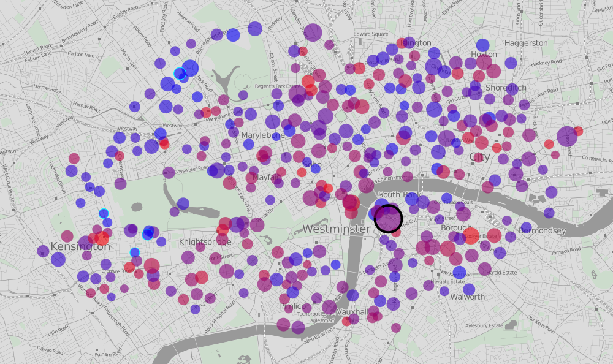
Task: Select the Shoreditch area label
Action: (505, 88)
